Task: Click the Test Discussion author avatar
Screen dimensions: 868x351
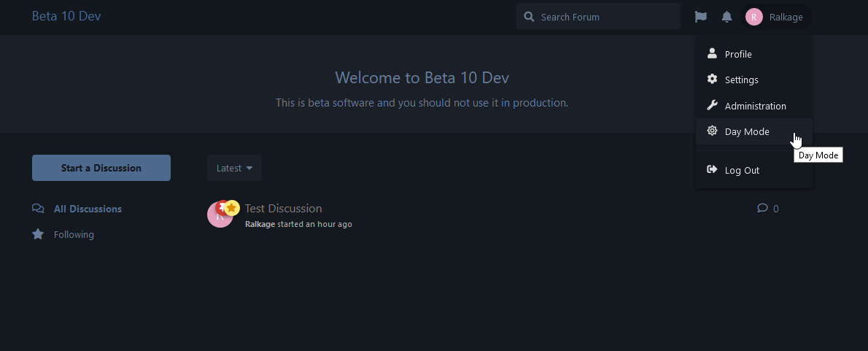Action: coord(219,215)
